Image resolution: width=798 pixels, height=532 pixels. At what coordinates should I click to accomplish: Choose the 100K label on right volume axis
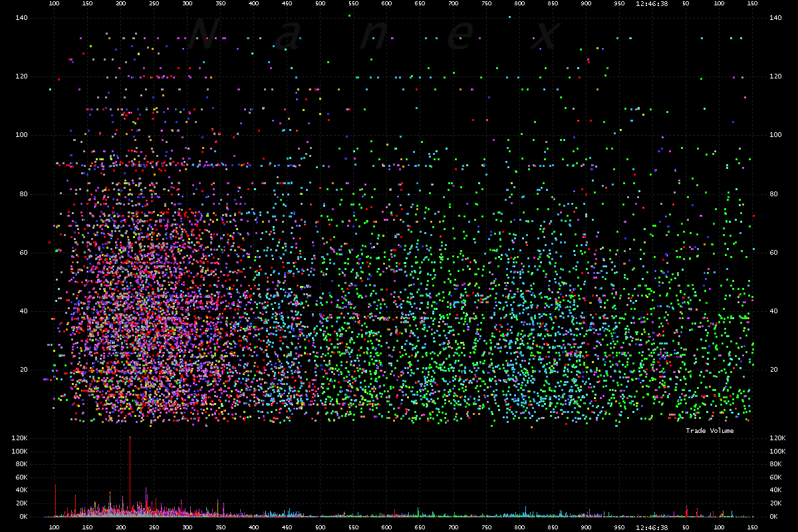(777, 452)
